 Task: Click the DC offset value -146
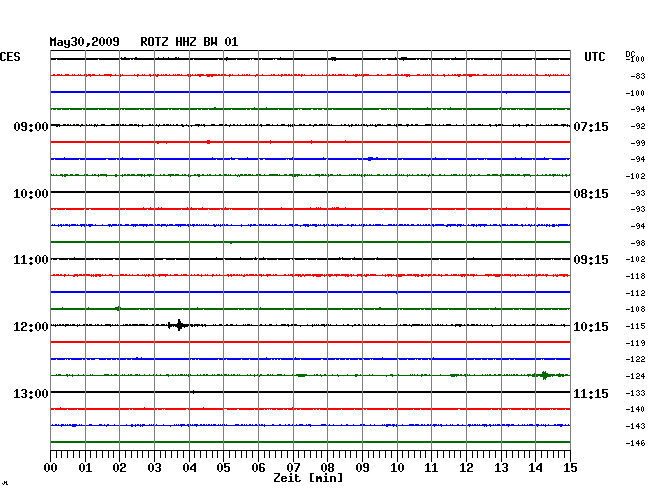[x=635, y=443]
